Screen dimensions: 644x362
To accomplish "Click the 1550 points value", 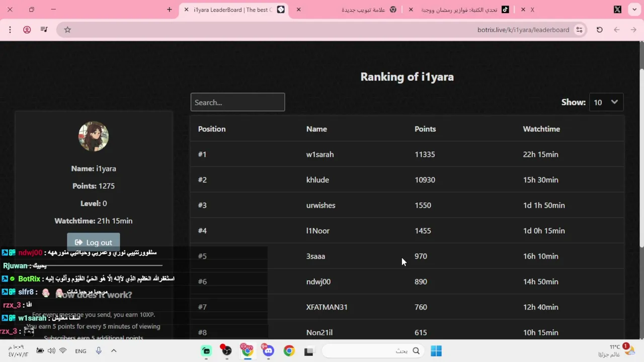I will (423, 205).
